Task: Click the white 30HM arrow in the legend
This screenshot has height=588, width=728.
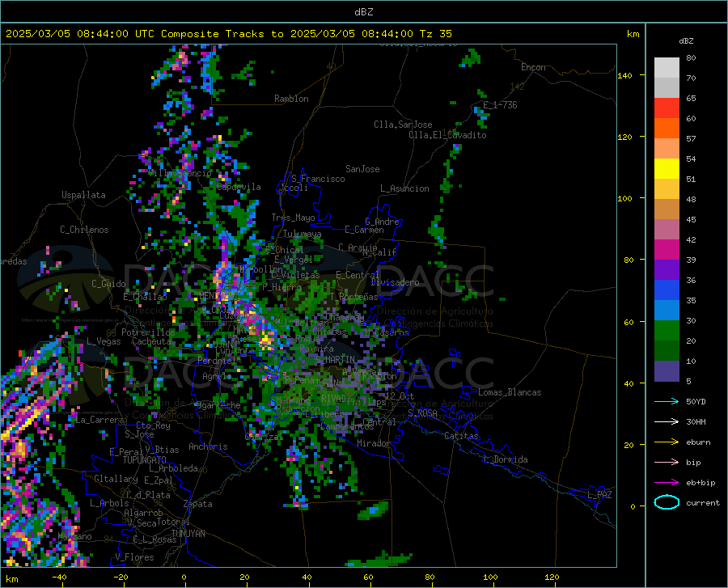Action: click(667, 421)
